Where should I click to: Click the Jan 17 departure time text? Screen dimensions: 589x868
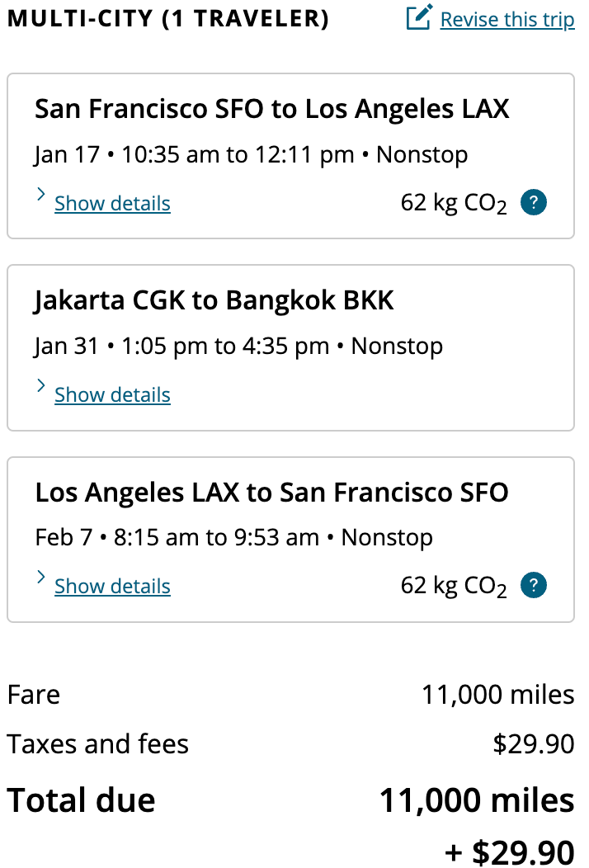pos(251,154)
